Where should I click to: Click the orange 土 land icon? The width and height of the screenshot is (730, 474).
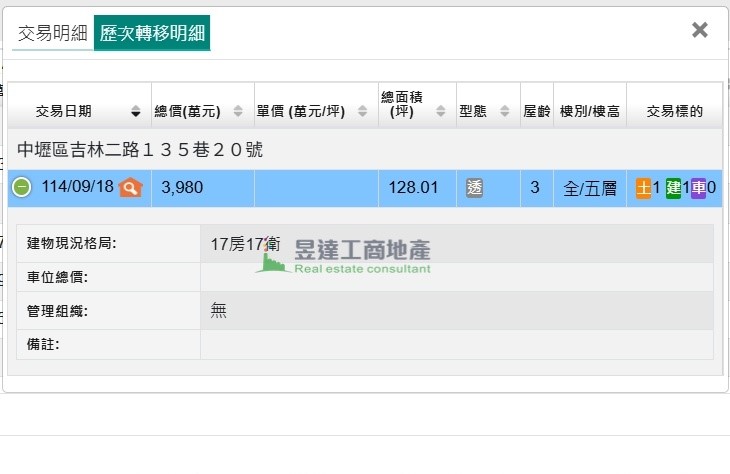[x=643, y=187]
